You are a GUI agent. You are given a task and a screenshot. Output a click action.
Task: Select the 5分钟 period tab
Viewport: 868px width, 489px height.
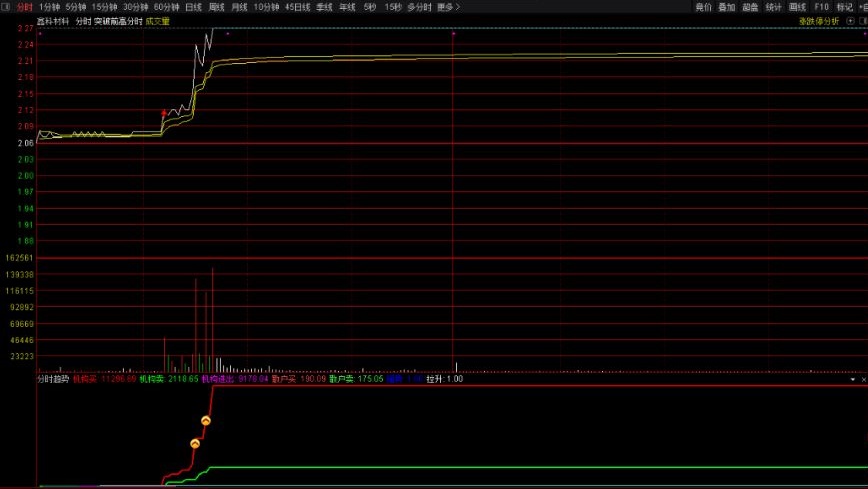coord(75,7)
